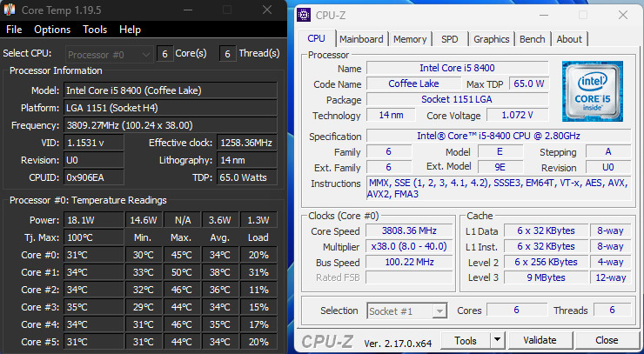
Task: Click the empty Rated FSB field in CPU-Z
Action: coord(409,277)
